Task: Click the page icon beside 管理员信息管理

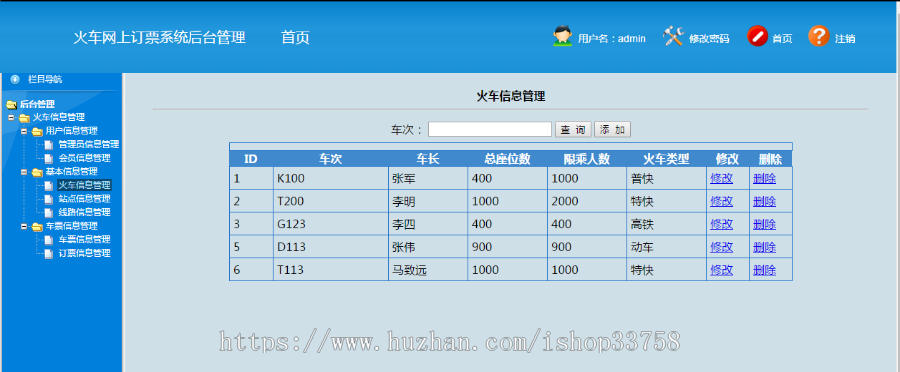Action: (49, 145)
